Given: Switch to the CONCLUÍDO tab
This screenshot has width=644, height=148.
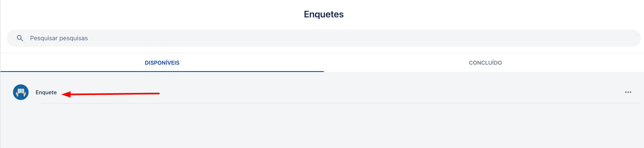Looking at the screenshot, I should pyautogui.click(x=485, y=63).
